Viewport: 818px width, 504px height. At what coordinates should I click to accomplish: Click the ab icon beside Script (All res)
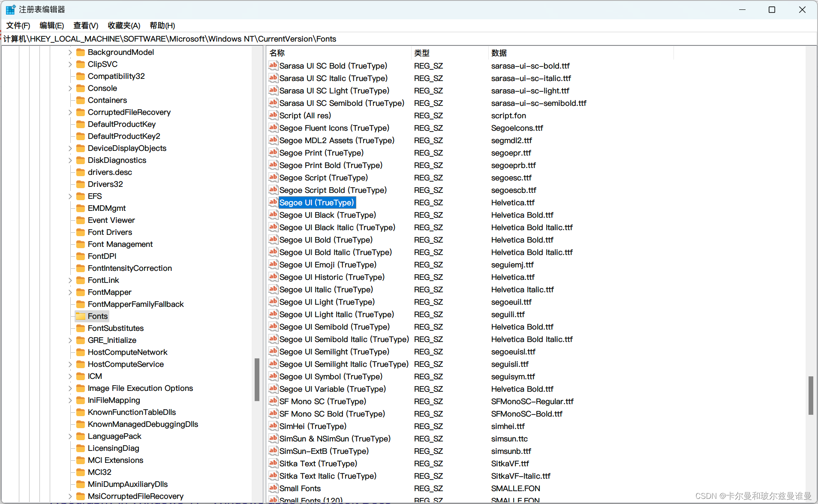(x=273, y=115)
